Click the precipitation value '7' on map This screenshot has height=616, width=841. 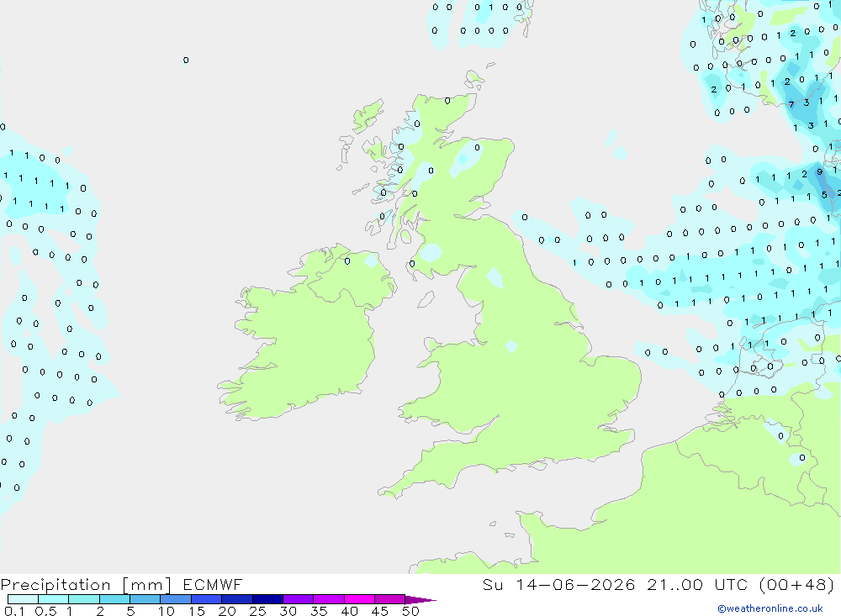[791, 104]
